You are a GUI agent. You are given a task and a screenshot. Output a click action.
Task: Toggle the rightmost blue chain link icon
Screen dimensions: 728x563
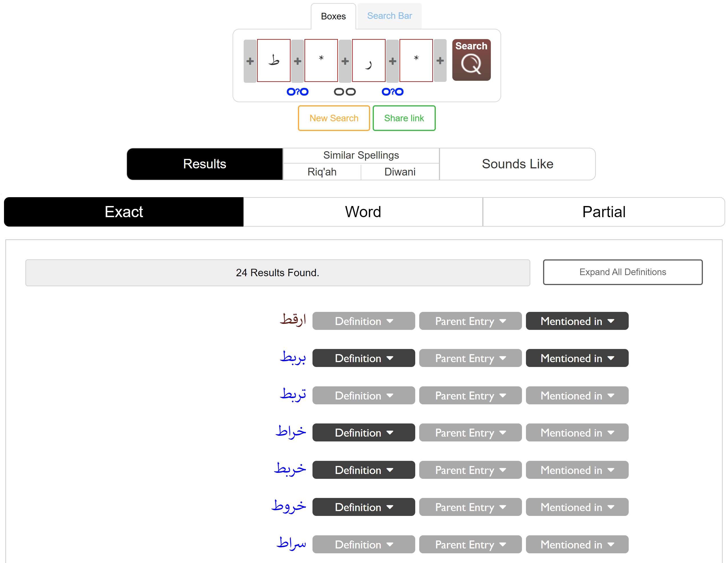(392, 92)
